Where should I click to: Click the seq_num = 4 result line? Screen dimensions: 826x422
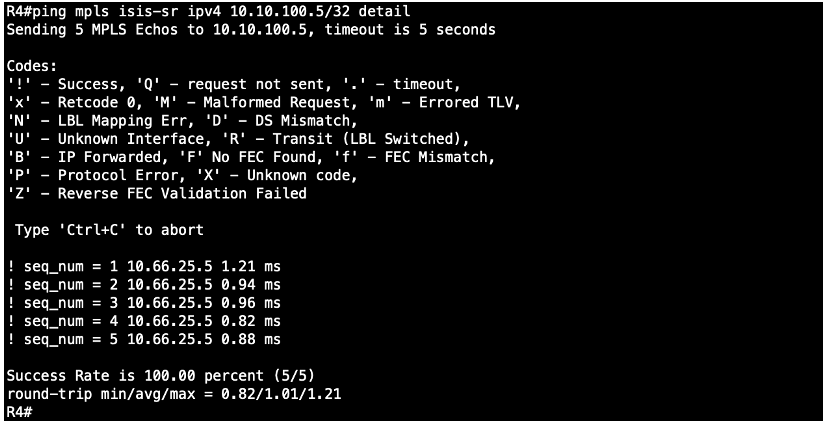[x=144, y=321]
